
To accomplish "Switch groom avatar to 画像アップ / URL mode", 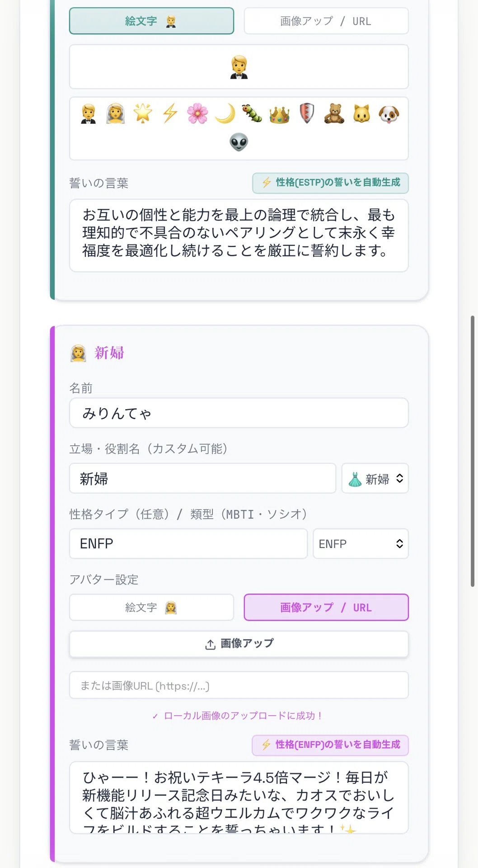I will [326, 21].
